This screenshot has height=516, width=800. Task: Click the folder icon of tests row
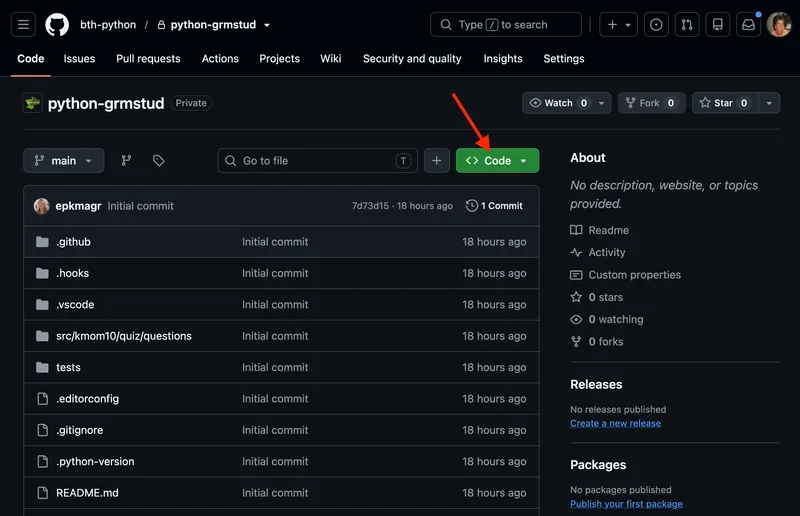click(42, 367)
